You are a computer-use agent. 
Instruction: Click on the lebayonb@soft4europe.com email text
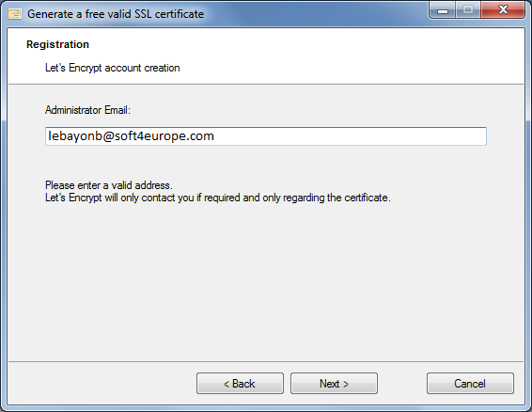coord(131,135)
